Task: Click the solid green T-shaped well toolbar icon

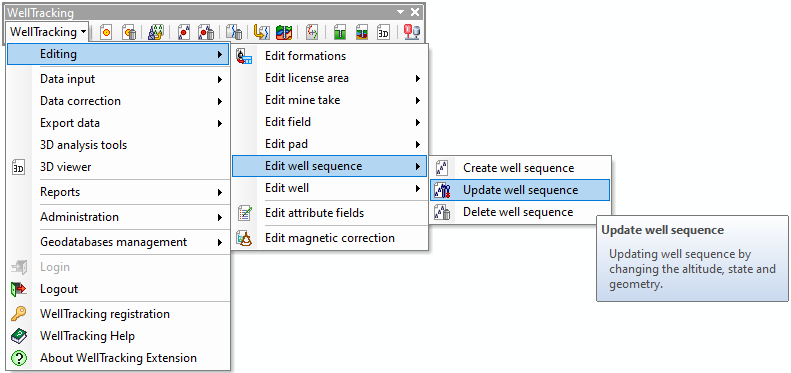Action: [x=340, y=33]
